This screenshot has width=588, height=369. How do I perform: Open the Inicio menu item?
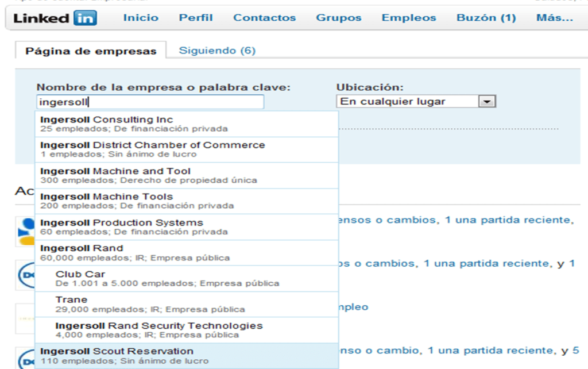[141, 18]
